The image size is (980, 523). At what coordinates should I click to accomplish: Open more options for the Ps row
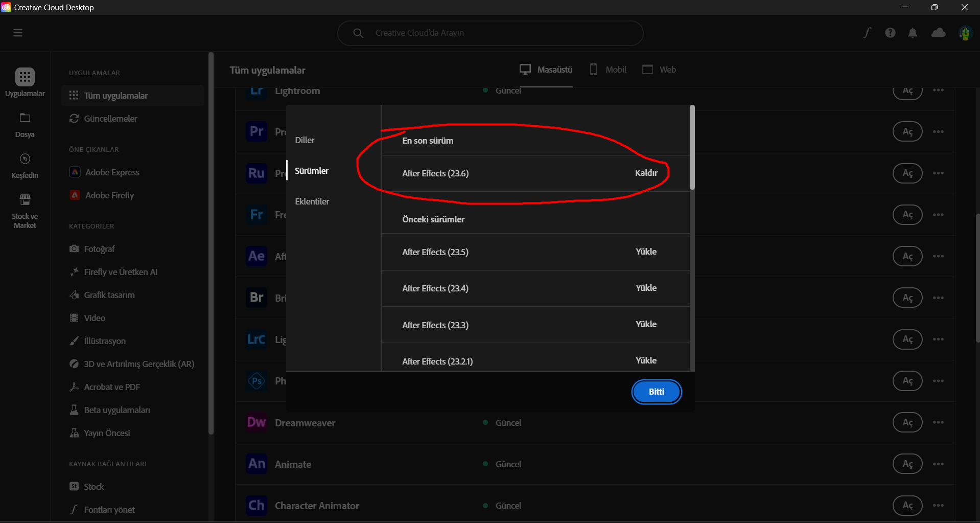[938, 381]
